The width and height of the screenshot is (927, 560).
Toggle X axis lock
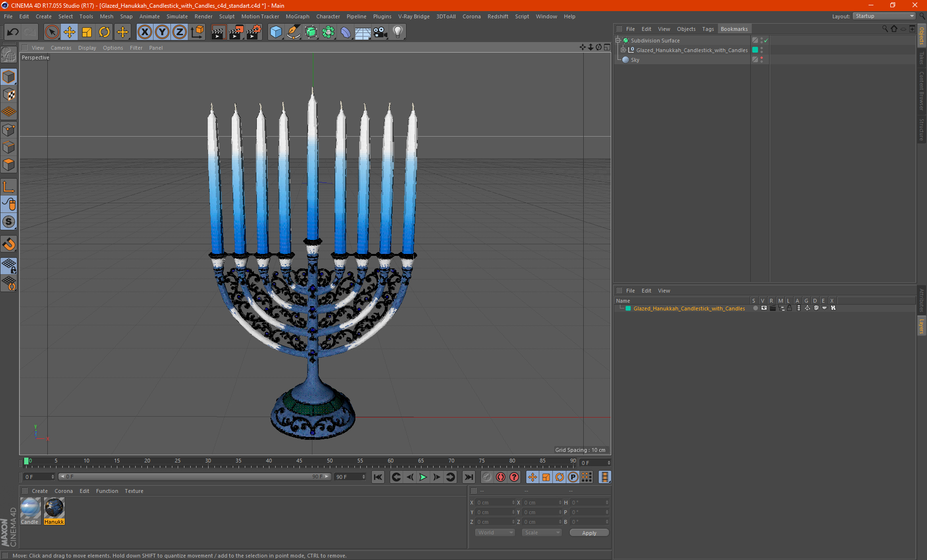pos(144,32)
